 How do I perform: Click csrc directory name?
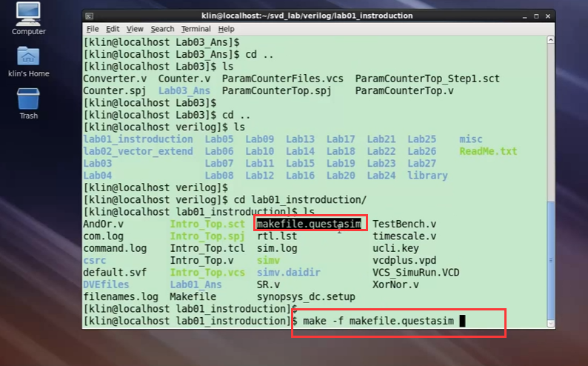(x=95, y=260)
